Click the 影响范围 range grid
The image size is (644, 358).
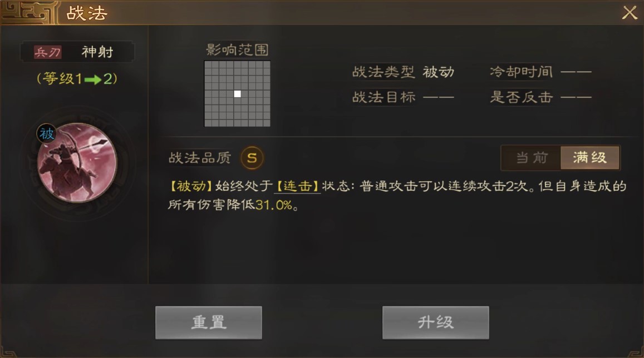237,94
